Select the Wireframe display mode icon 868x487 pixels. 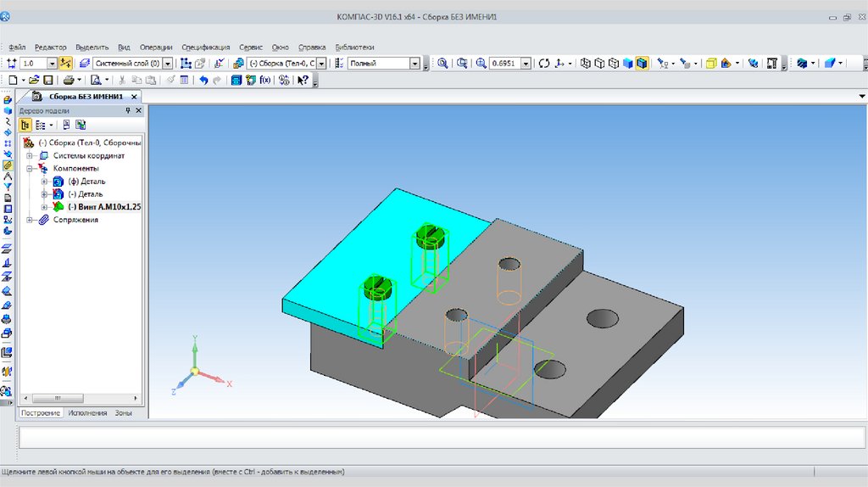point(586,64)
